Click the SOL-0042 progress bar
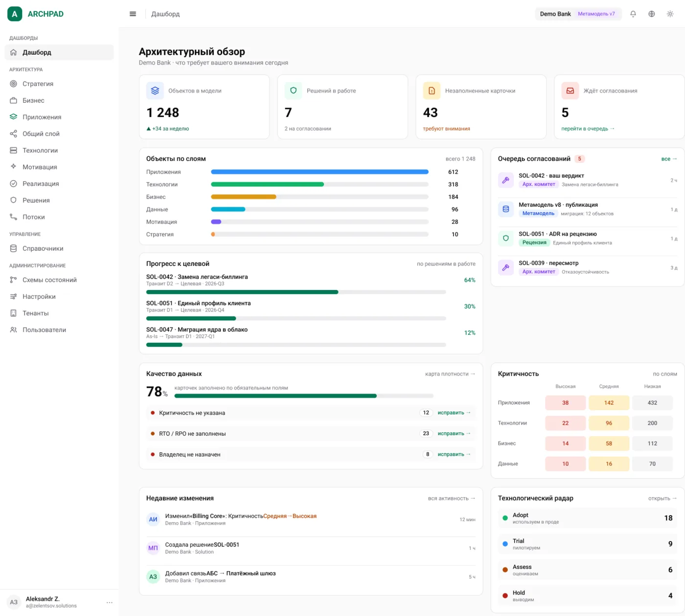 pos(296,292)
